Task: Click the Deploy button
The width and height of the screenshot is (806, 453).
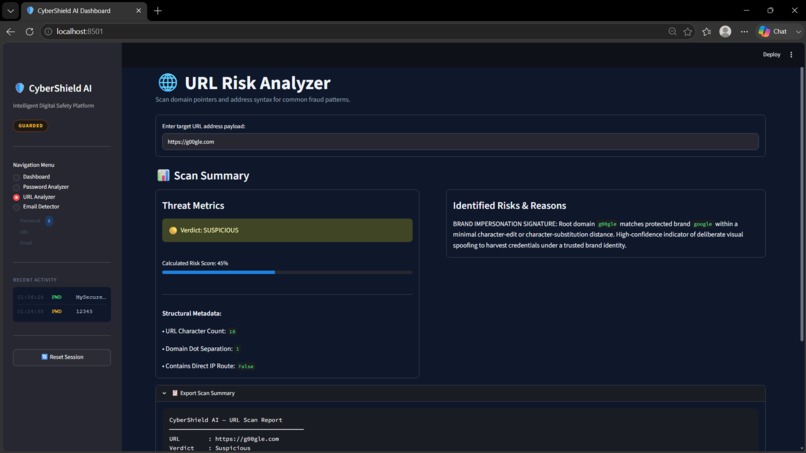Action: pos(771,55)
